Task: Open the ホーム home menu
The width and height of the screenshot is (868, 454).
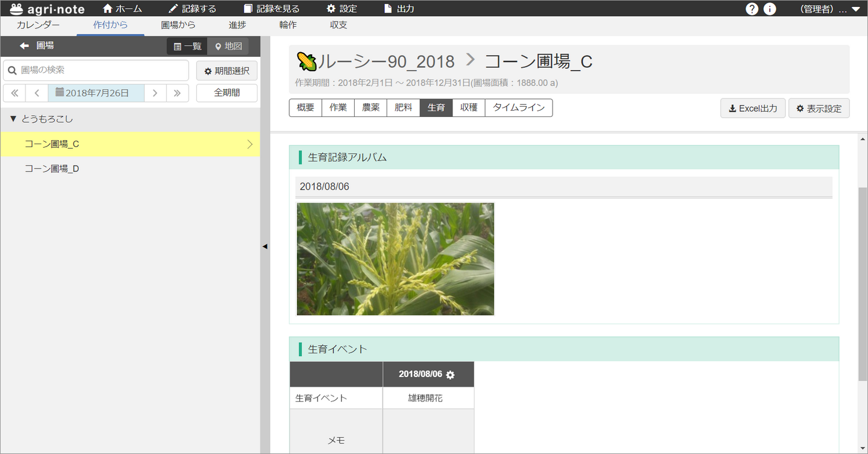Action: click(x=122, y=9)
